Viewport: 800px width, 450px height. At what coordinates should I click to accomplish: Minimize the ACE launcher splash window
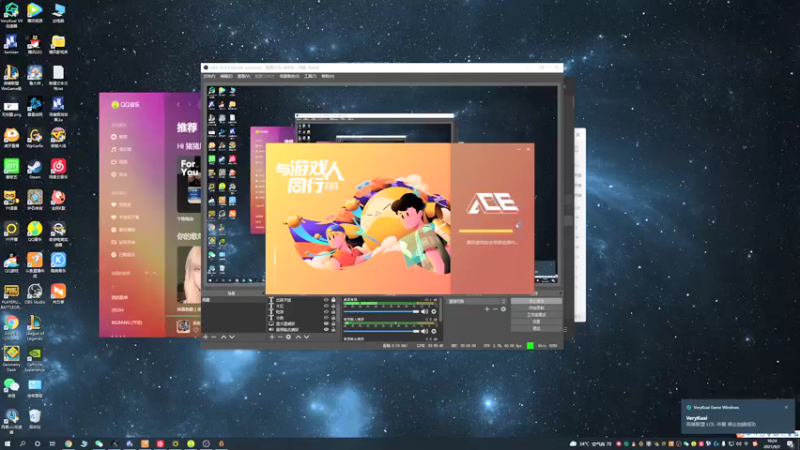519,149
